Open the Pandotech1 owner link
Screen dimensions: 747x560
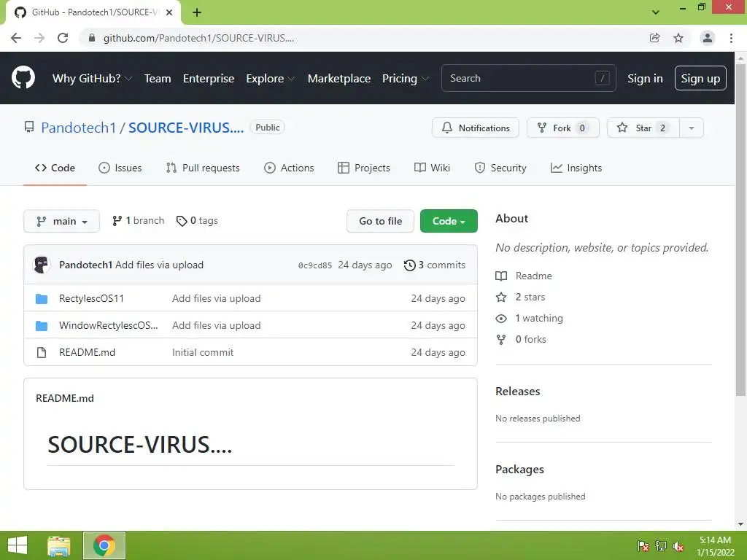pyautogui.click(x=79, y=128)
